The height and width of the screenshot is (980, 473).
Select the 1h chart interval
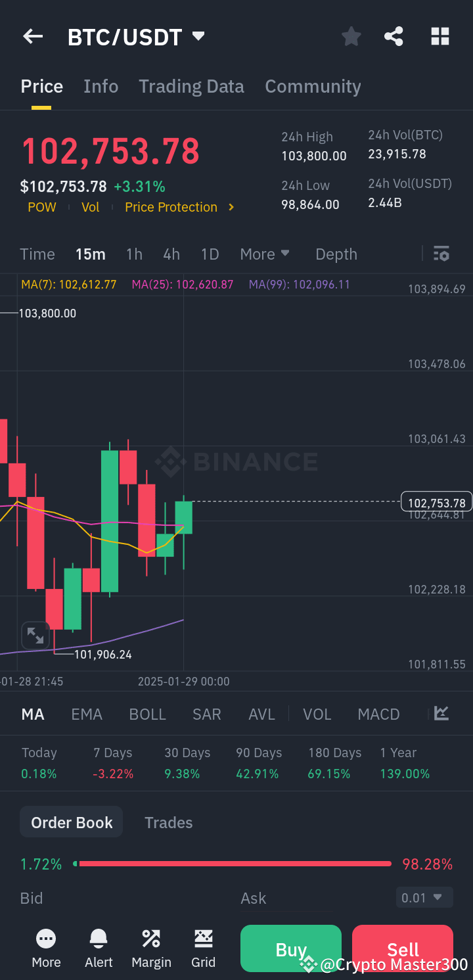point(134,254)
